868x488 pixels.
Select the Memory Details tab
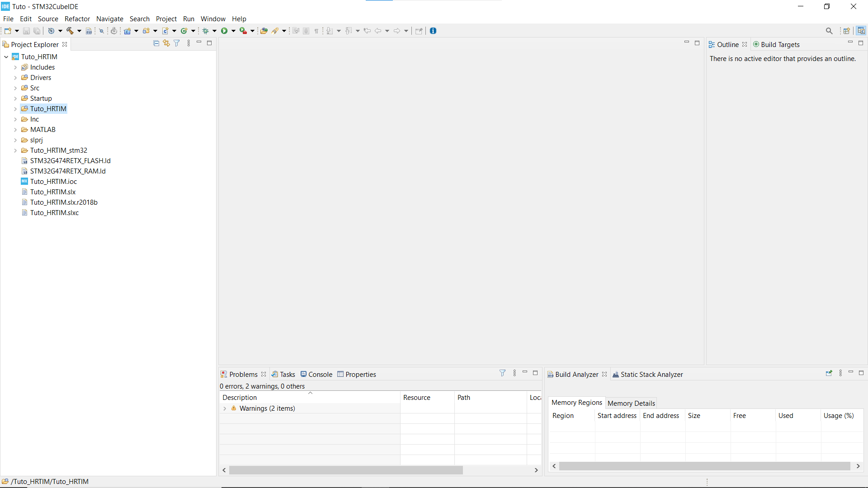(631, 403)
